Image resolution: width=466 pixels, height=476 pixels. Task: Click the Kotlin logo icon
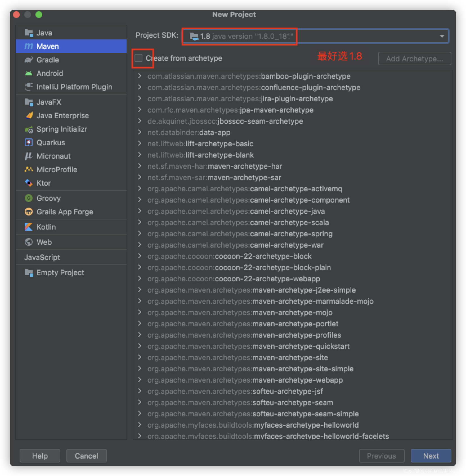(x=29, y=227)
